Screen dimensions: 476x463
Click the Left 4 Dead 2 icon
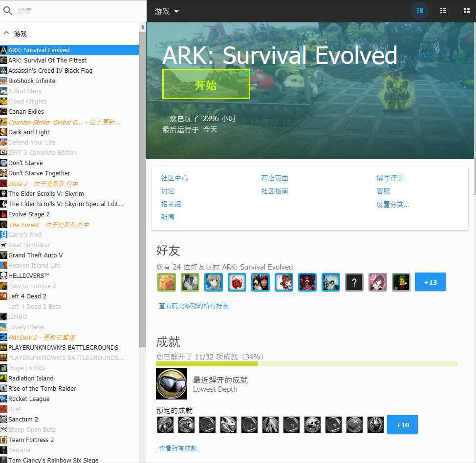tap(3, 296)
